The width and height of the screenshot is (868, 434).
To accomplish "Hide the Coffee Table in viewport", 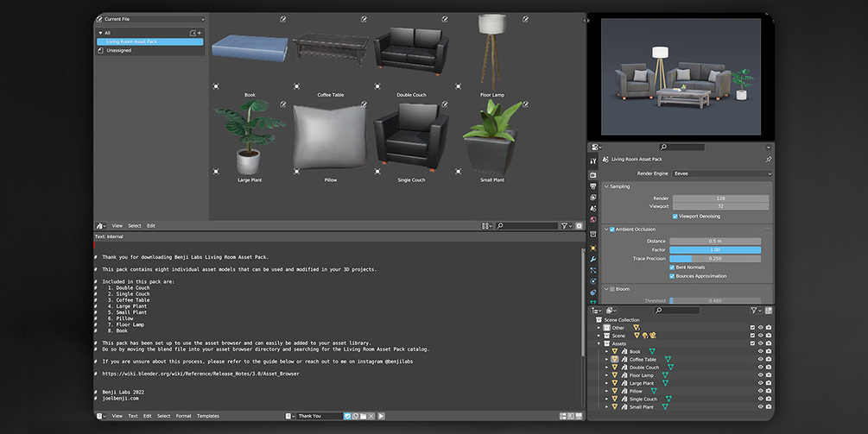I will [761, 359].
